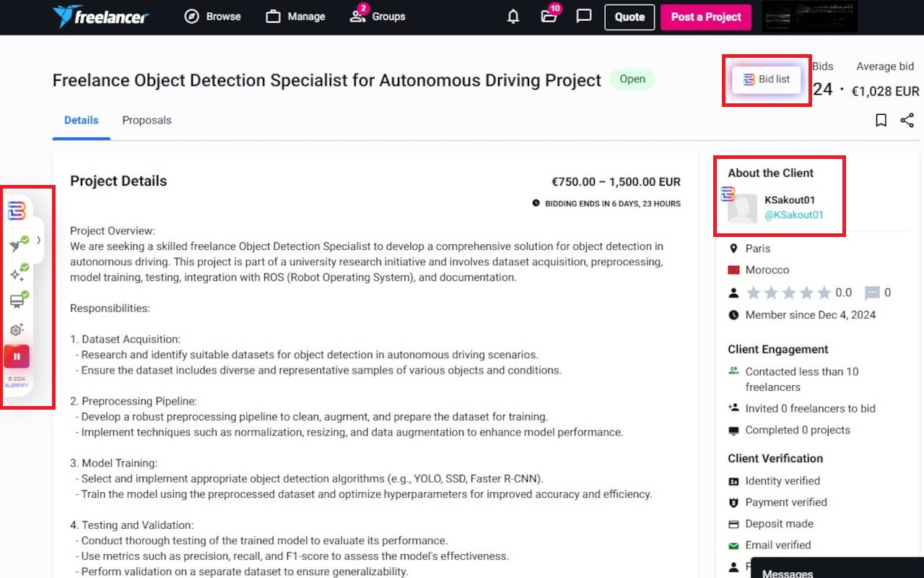Select the sparkle stars icon in Blerpify sidebar

(x=18, y=273)
